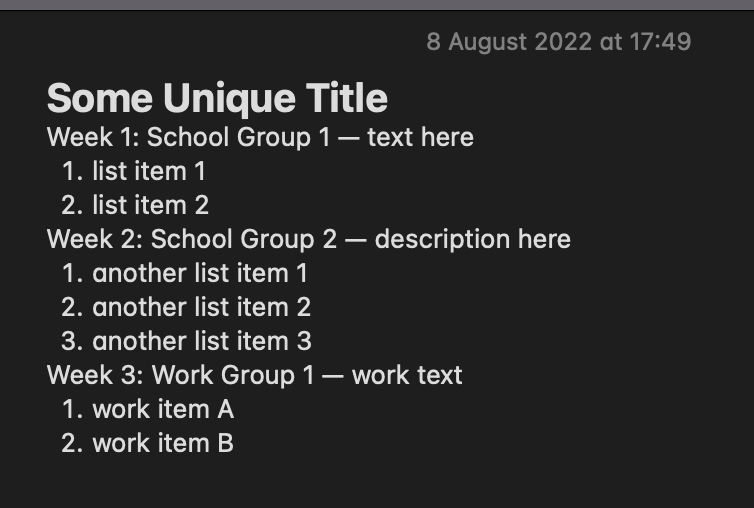The image size is (754, 508).
Task: Click the time 17:49 in the timestamp
Action: 661,42
